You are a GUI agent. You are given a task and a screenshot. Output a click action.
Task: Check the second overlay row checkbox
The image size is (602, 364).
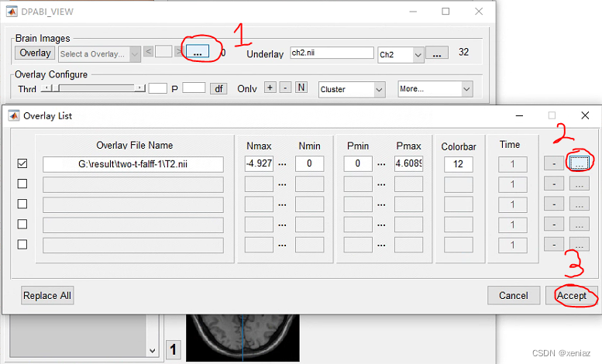point(22,184)
